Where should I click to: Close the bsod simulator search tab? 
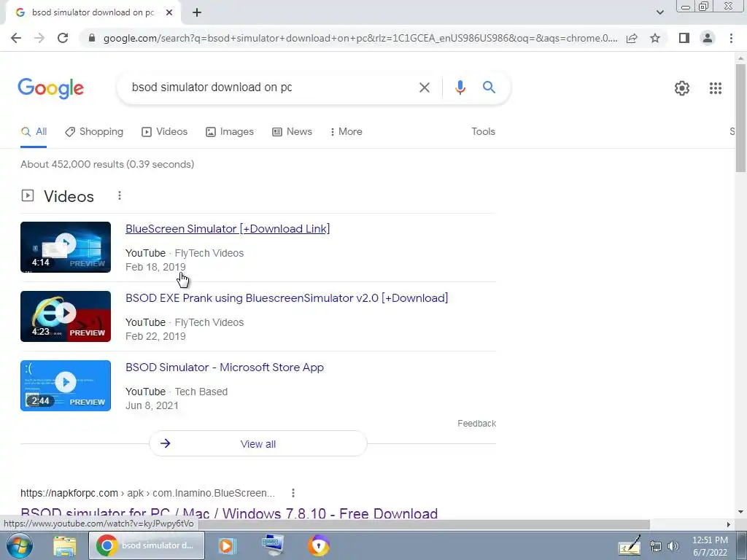[169, 13]
